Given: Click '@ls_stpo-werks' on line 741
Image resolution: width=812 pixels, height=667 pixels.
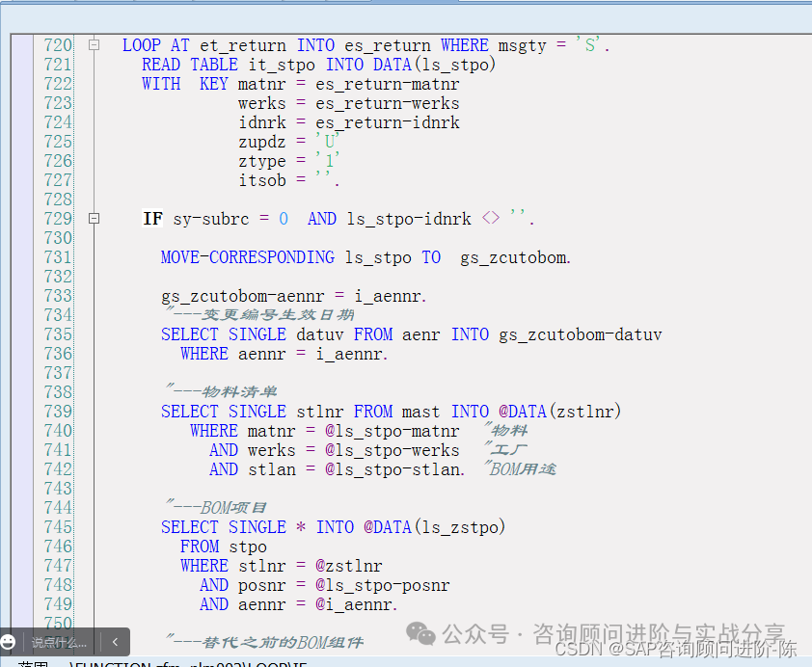Looking at the screenshot, I should pyautogui.click(x=392, y=451).
